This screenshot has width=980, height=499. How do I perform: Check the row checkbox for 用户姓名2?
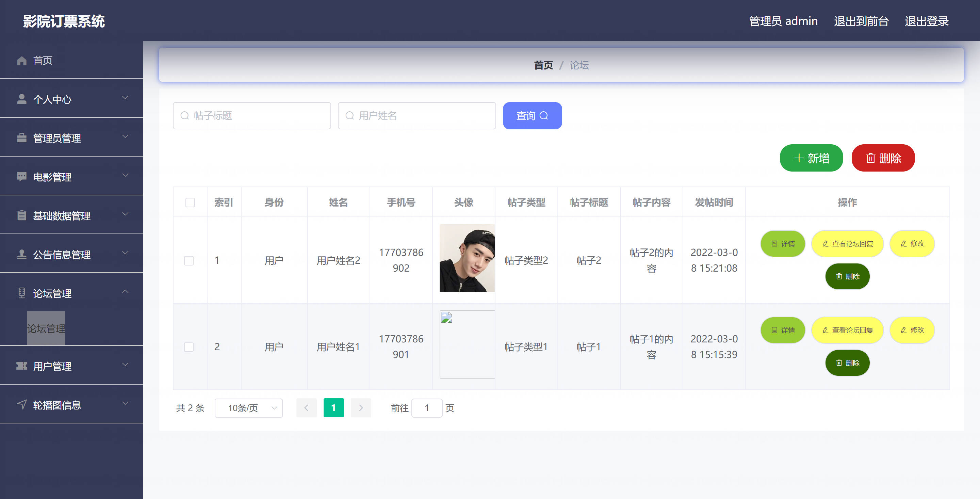[x=189, y=261]
